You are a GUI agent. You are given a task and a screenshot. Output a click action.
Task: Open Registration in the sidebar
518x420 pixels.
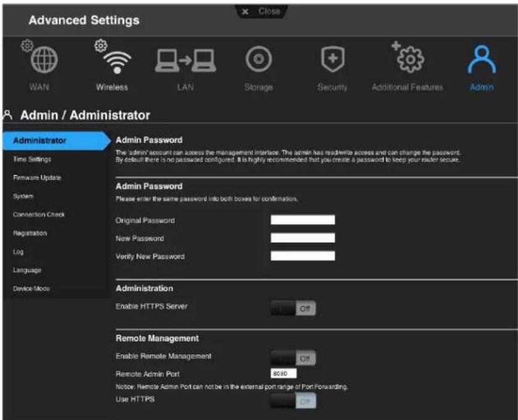[x=30, y=233]
